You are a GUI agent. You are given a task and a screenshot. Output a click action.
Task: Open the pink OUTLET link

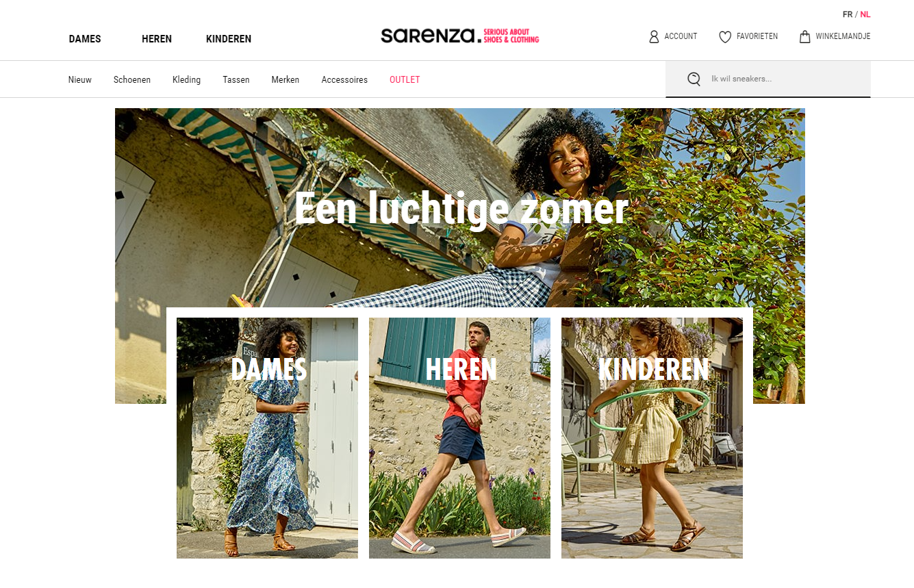(405, 79)
